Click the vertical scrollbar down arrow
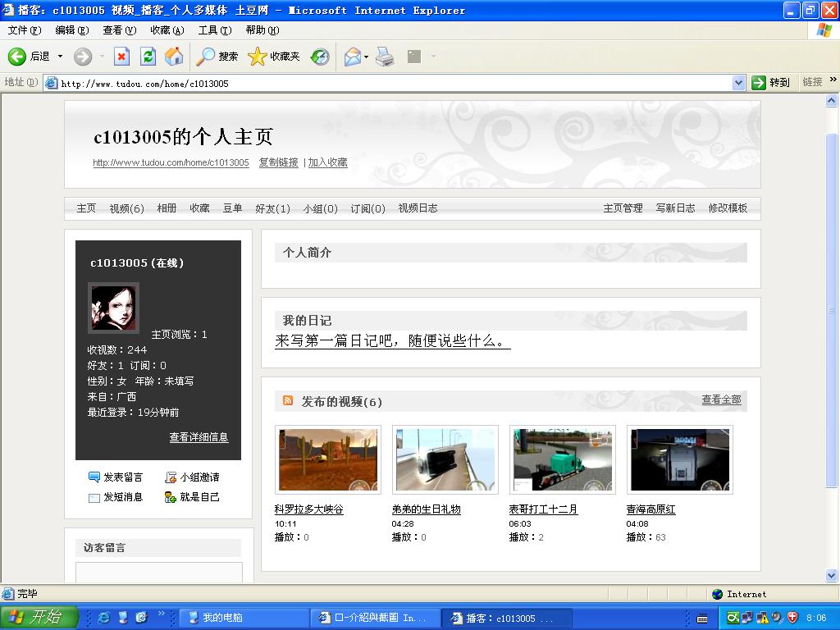 click(x=832, y=577)
